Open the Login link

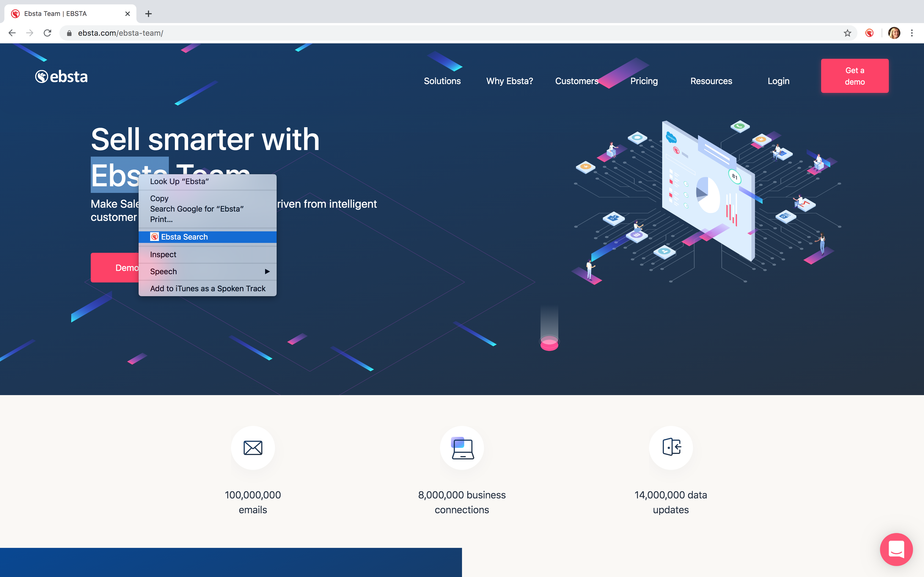[779, 81]
